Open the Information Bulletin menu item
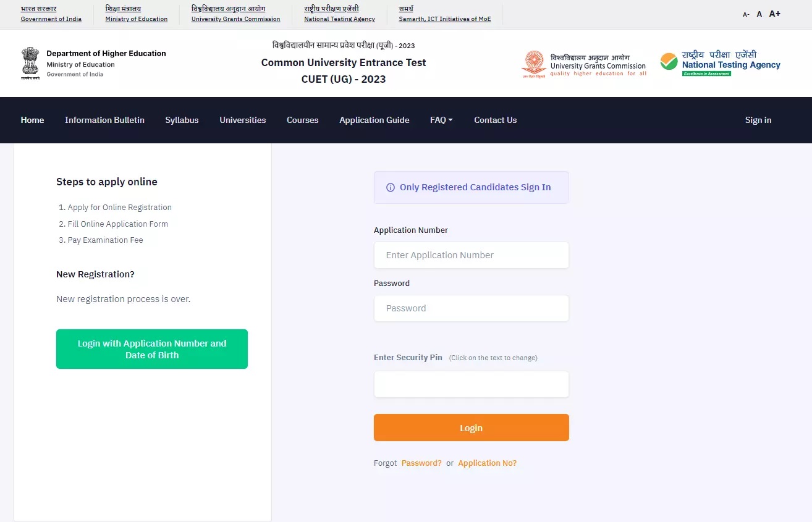 point(104,120)
